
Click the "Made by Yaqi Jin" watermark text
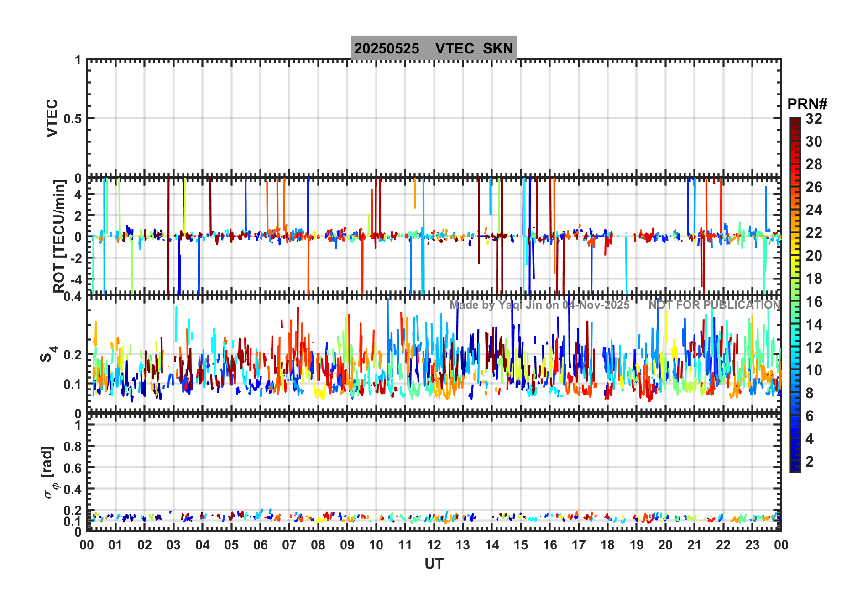539,305
